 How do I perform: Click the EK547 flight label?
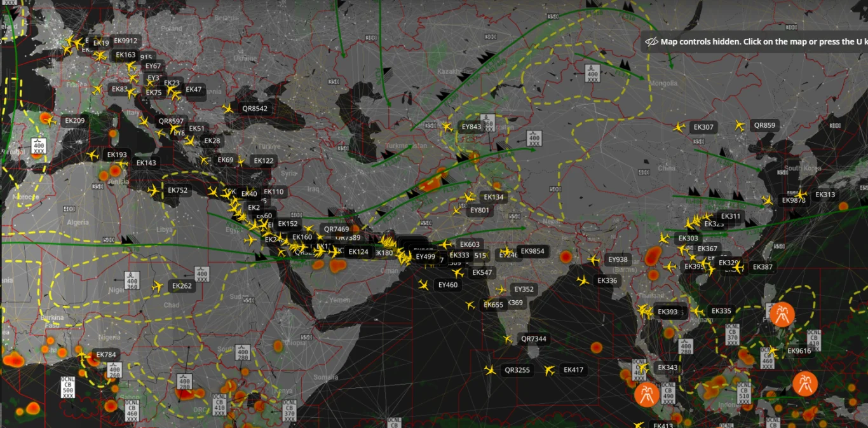tap(482, 272)
